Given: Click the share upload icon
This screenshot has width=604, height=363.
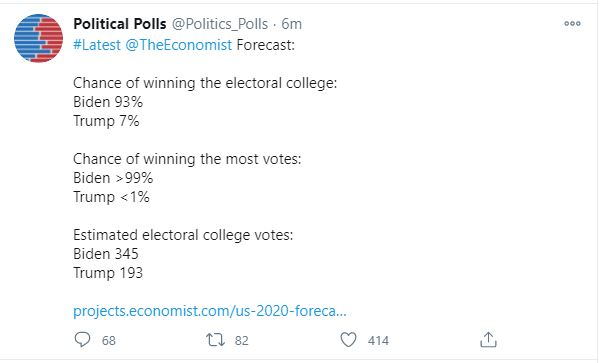Looking at the screenshot, I should pos(488,340).
